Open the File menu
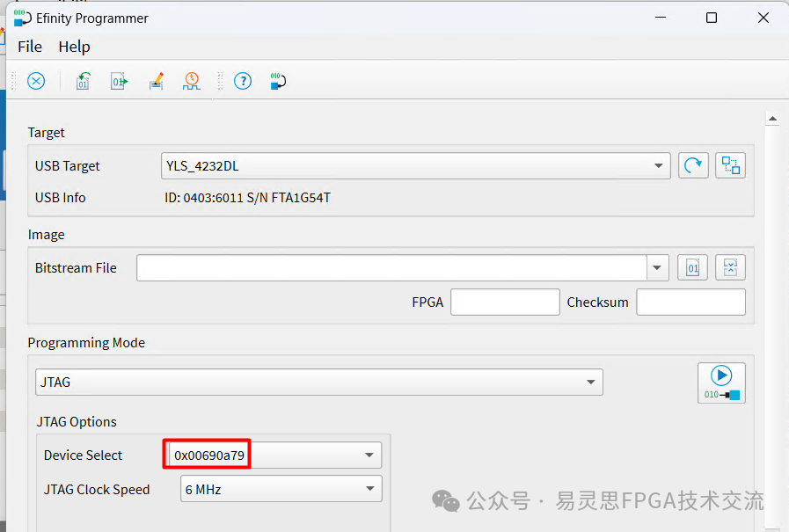 [x=30, y=47]
